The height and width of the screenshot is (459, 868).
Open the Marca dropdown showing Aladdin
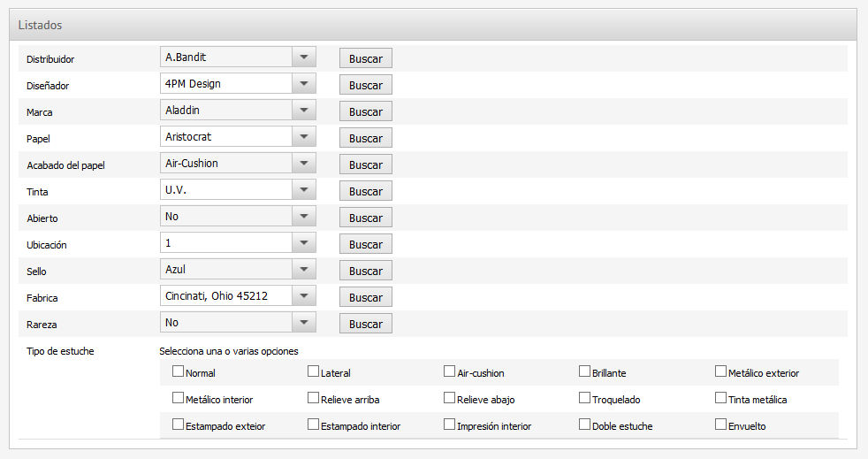238,111
